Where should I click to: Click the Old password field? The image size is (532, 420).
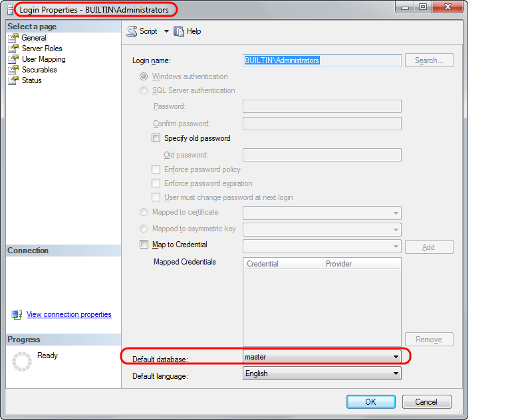(x=322, y=155)
